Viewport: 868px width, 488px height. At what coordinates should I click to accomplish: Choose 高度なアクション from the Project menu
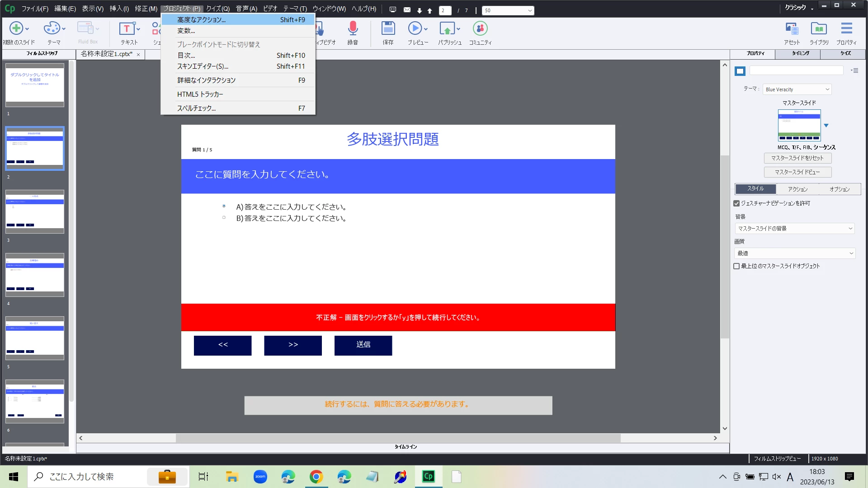(202, 20)
